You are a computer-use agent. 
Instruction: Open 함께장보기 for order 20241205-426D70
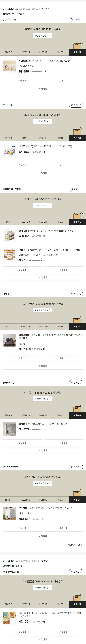pyautogui.click(x=46, y=9)
